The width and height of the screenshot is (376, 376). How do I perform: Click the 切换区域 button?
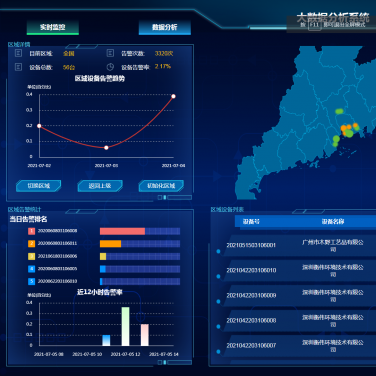point(39,186)
